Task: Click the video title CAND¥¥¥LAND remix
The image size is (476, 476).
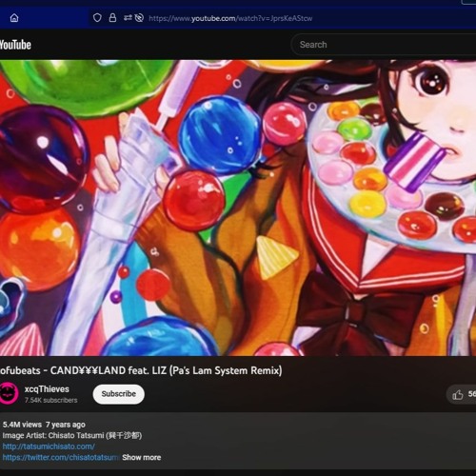Action: pos(141,370)
